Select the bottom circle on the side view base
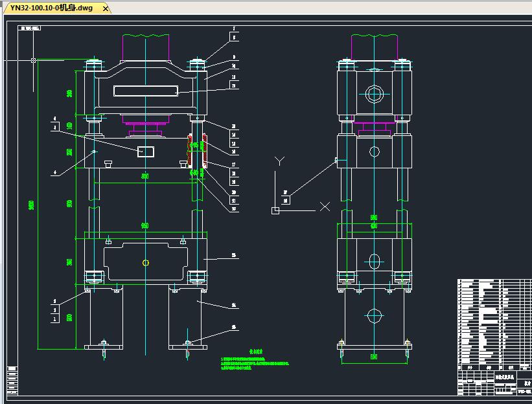 pyautogui.click(x=375, y=315)
